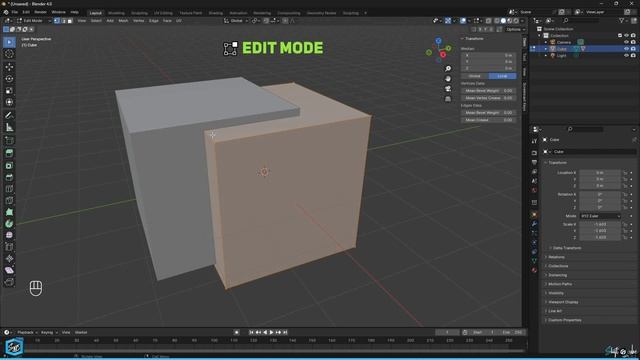640x360 pixels.
Task: Select the Inset Faces tool
Action: (9, 165)
